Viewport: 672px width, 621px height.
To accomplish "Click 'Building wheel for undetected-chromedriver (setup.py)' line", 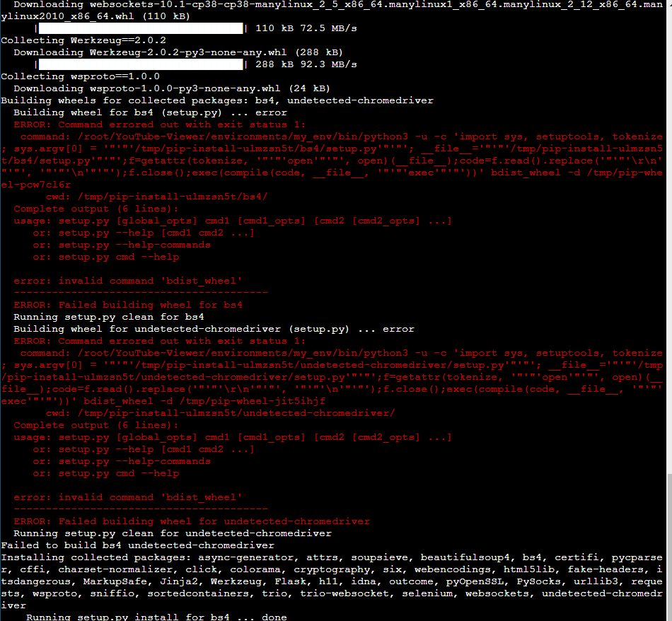I will click(214, 329).
